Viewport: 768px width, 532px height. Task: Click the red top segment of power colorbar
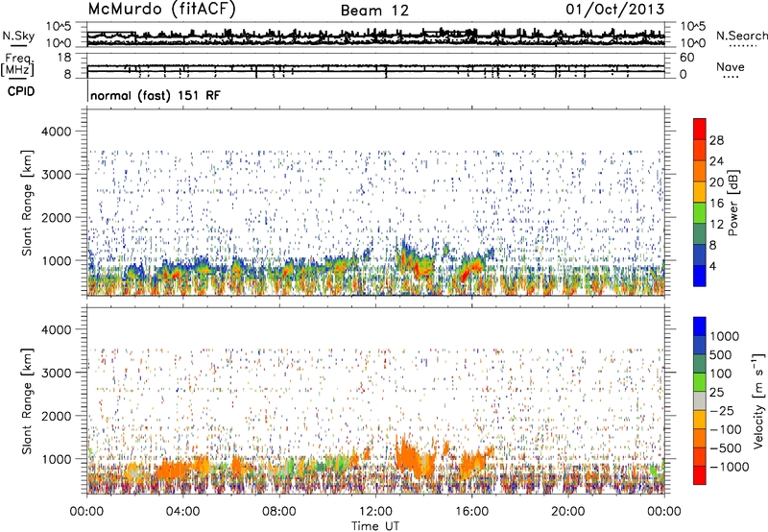coord(700,129)
